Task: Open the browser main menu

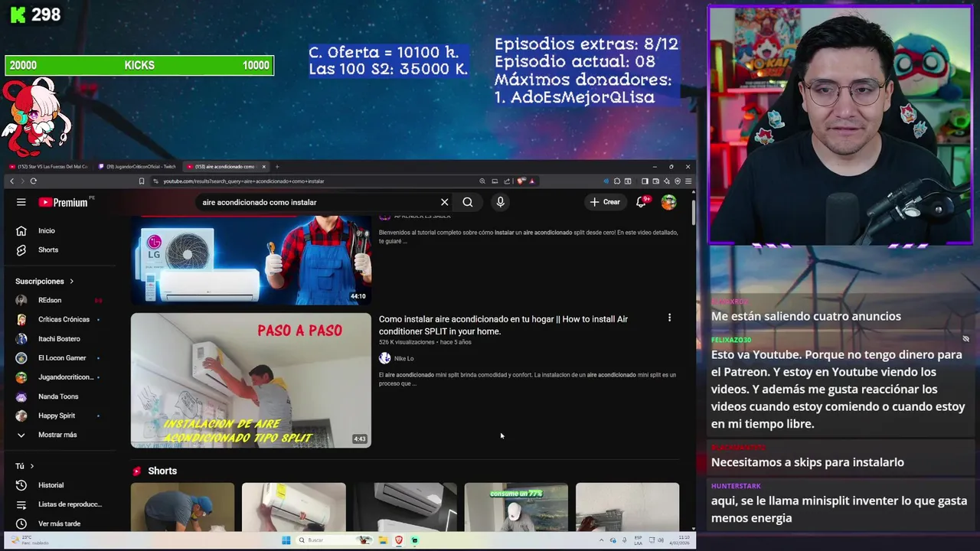Action: (688, 181)
